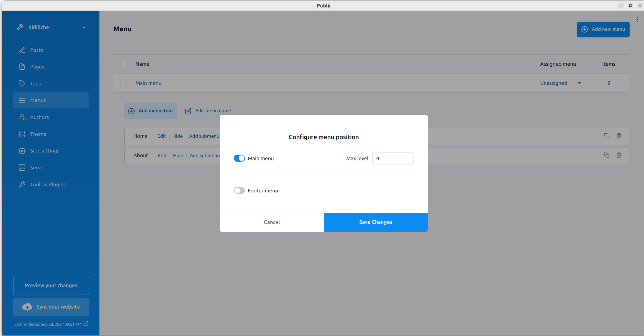The height and width of the screenshot is (336, 644).
Task: Click the delete icon on Home row
Action: pos(619,136)
